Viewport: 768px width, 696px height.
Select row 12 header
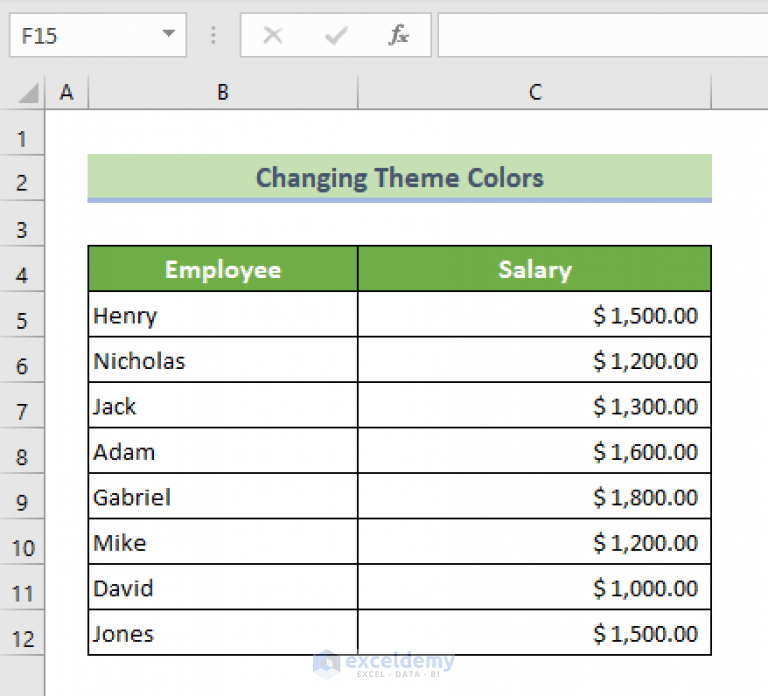coord(22,633)
